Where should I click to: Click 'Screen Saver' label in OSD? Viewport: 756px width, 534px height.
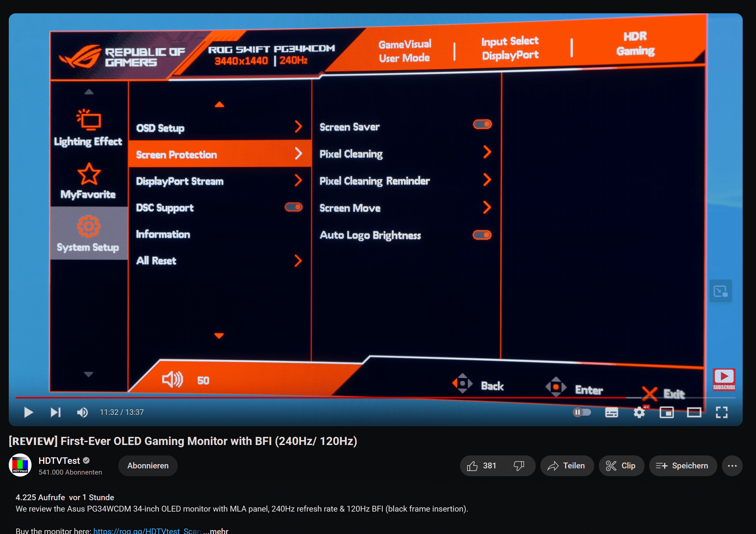tap(350, 127)
